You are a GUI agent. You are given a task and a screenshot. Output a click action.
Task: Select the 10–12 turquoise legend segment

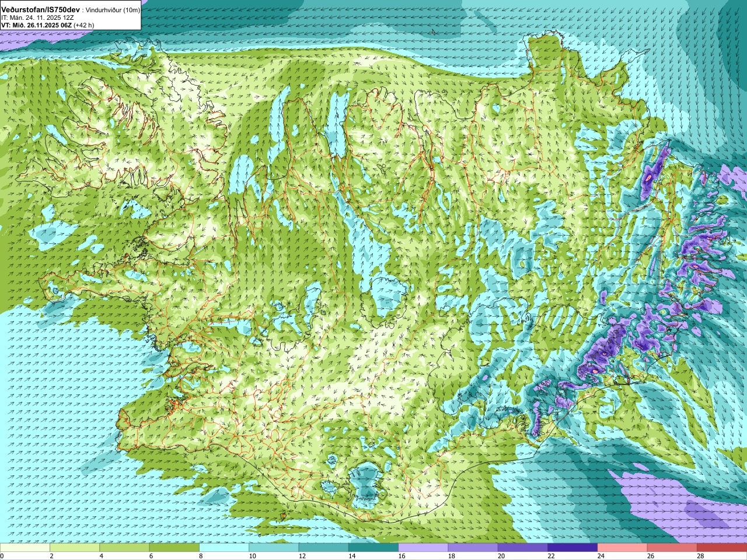(274, 548)
